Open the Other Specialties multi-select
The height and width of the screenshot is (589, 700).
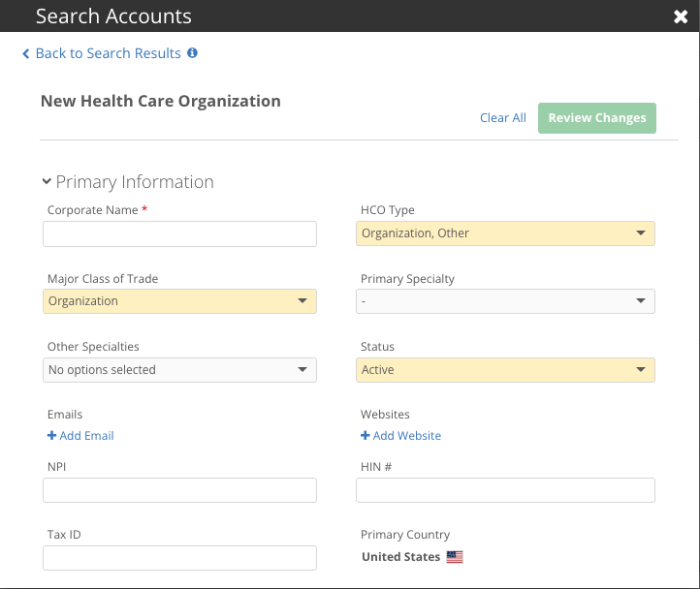coord(179,370)
